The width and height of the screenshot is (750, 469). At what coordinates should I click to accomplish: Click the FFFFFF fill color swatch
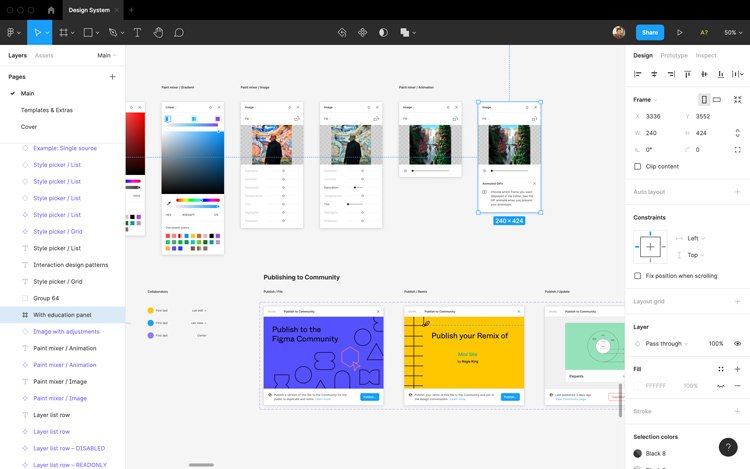pyautogui.click(x=638, y=386)
